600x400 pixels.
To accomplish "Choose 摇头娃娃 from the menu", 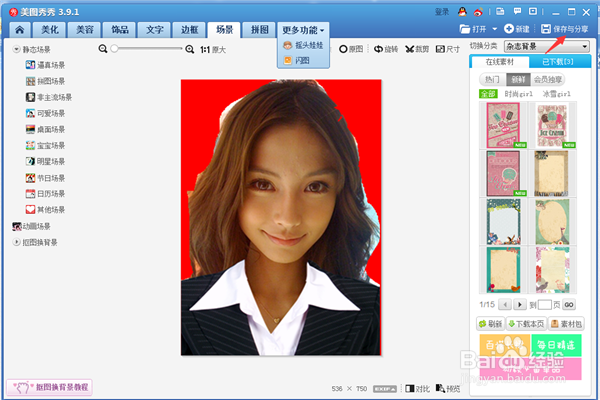I will 303,45.
